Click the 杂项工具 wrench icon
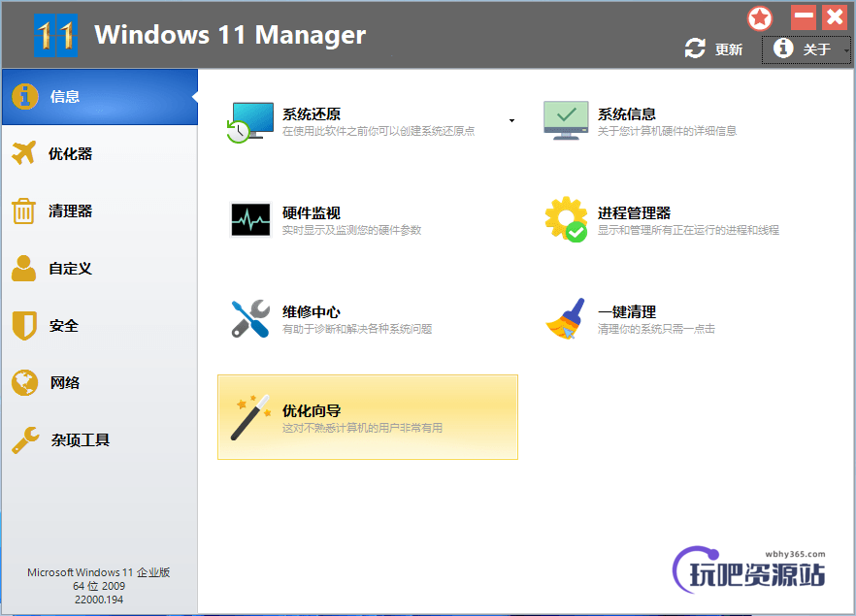Screen dimensions: 856x616 25,439
